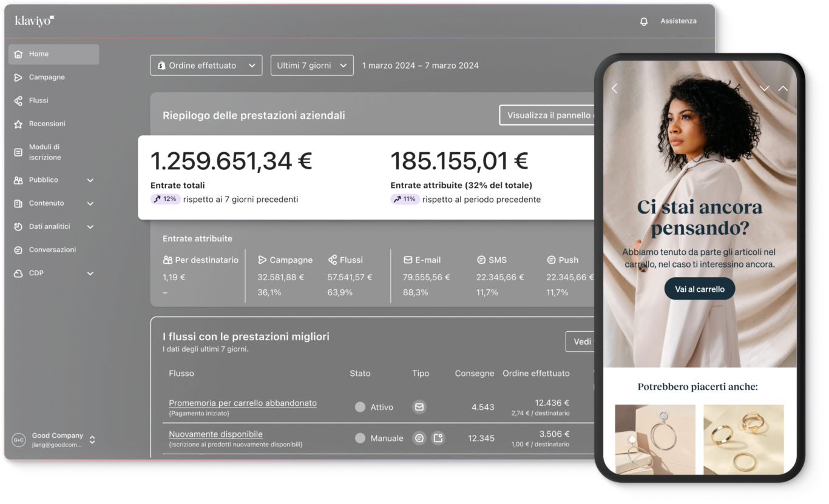Screen dimensions: 829x504
Task: Click the Contenuto sidebar icon
Action: [18, 203]
